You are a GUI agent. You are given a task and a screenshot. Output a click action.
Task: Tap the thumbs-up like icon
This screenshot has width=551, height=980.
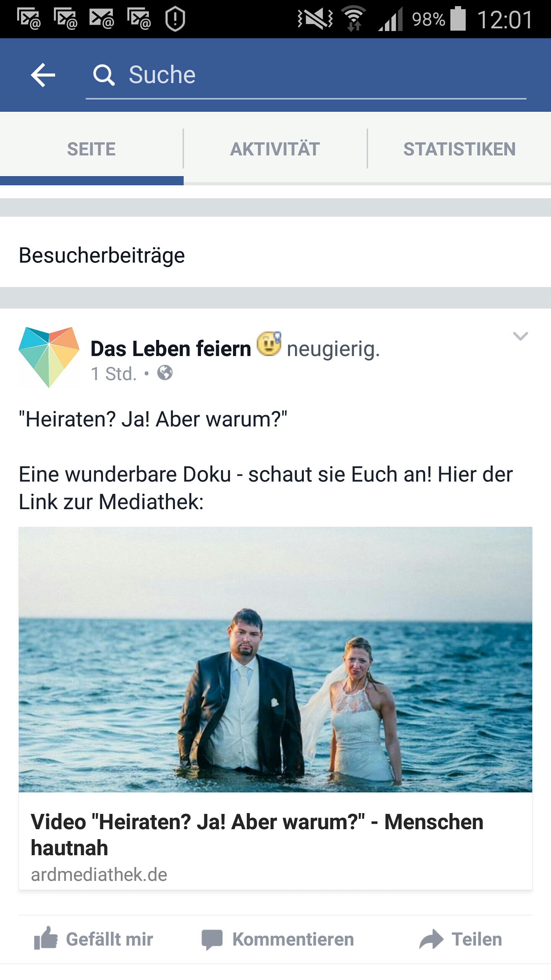(x=46, y=938)
